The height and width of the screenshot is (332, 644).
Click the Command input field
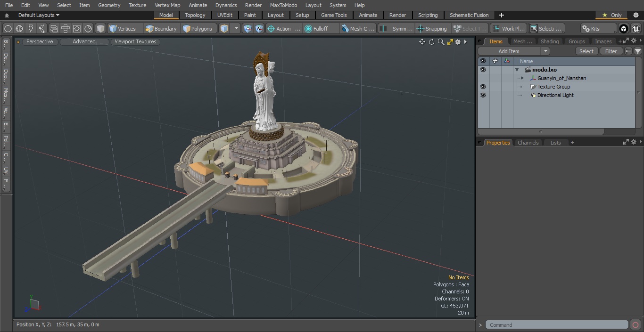(x=557, y=325)
